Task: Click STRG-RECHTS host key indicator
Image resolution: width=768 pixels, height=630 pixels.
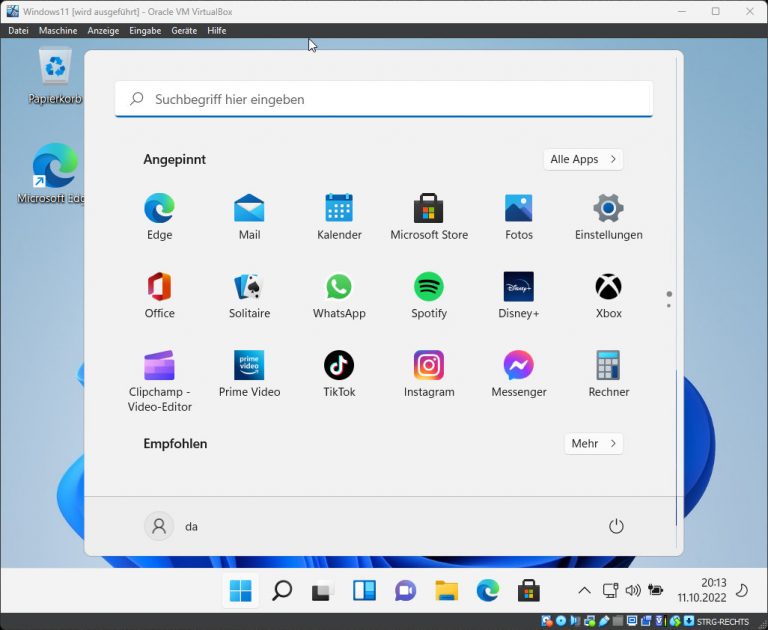Action: 722,622
